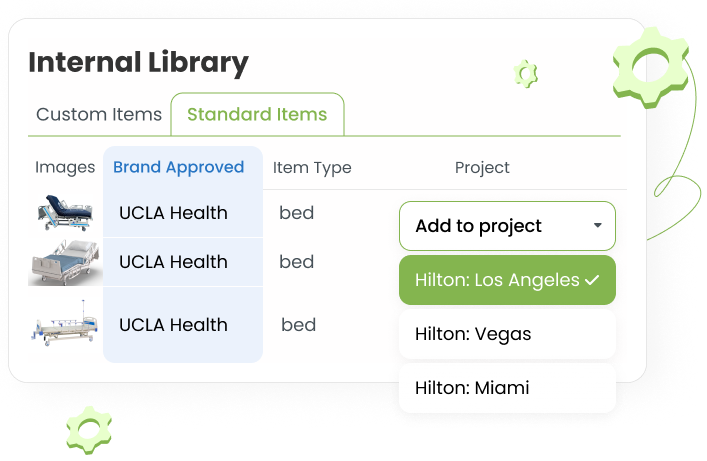Choose Hilton: Vegas from the project list
This screenshot has width=707, height=461.
(x=507, y=334)
